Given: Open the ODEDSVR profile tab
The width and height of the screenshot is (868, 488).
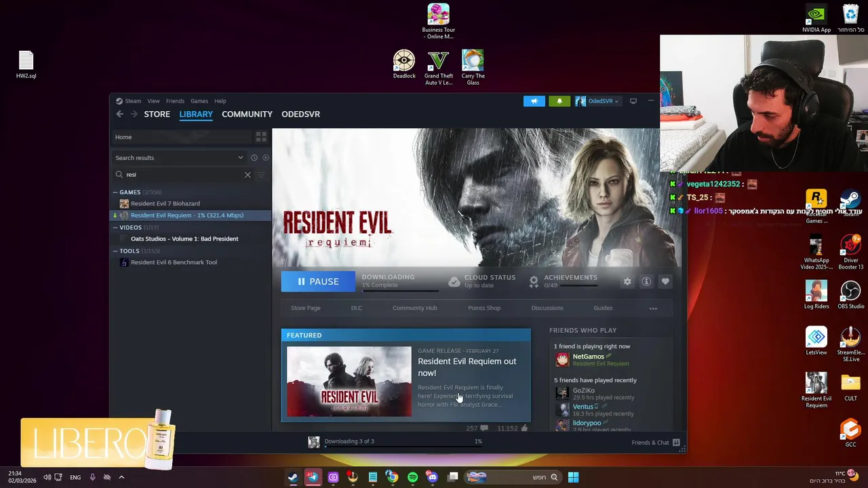Looking at the screenshot, I should click(x=300, y=114).
